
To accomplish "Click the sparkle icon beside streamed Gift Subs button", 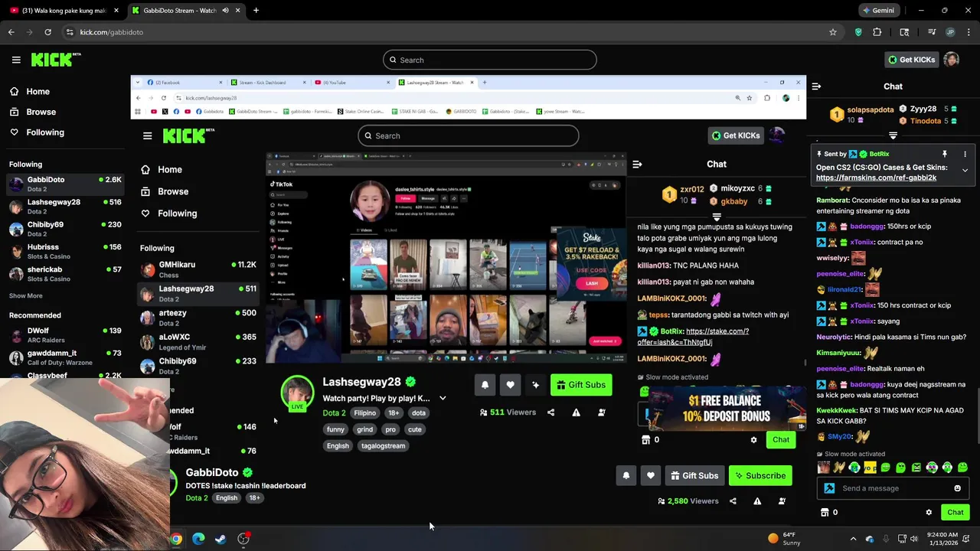I will (x=536, y=385).
